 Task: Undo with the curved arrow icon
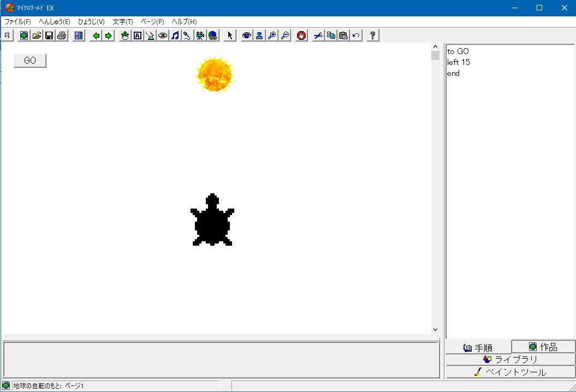356,35
